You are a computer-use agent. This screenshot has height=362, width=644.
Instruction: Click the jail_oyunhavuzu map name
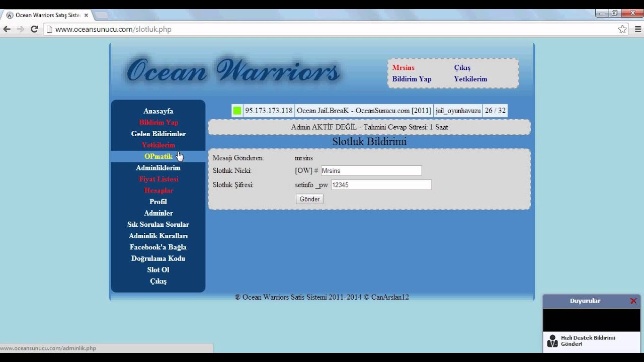[458, 111]
